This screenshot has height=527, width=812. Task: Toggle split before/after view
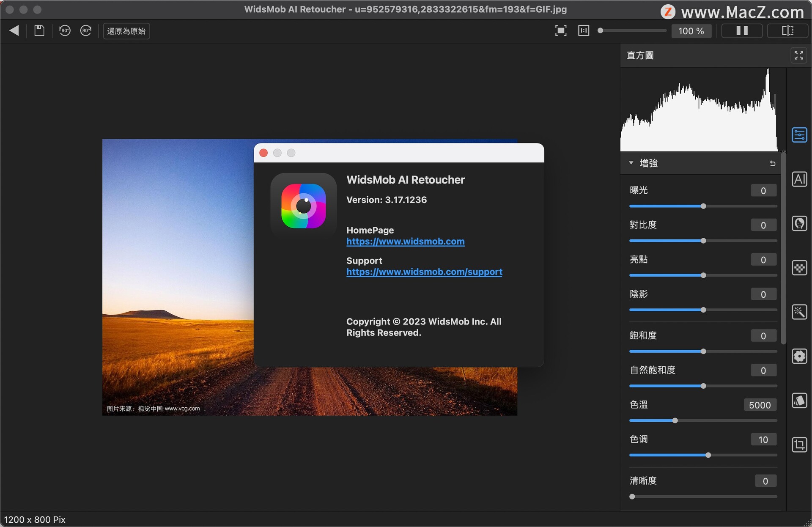pyautogui.click(x=787, y=30)
